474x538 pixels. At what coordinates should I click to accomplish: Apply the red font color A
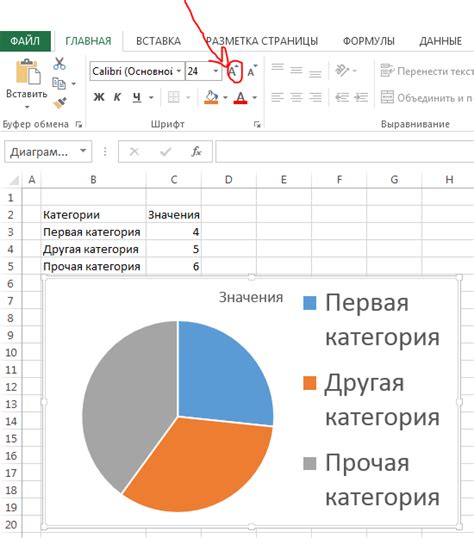pyautogui.click(x=241, y=97)
